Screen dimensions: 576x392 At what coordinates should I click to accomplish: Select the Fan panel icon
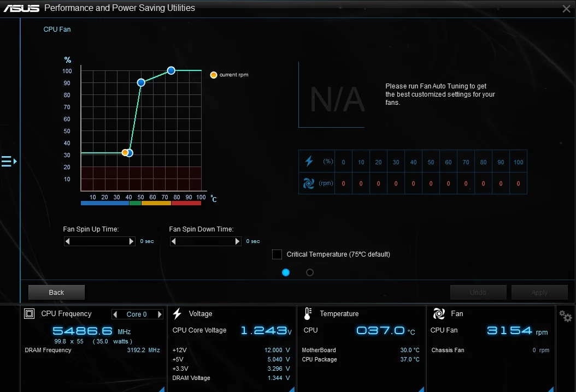click(x=438, y=313)
